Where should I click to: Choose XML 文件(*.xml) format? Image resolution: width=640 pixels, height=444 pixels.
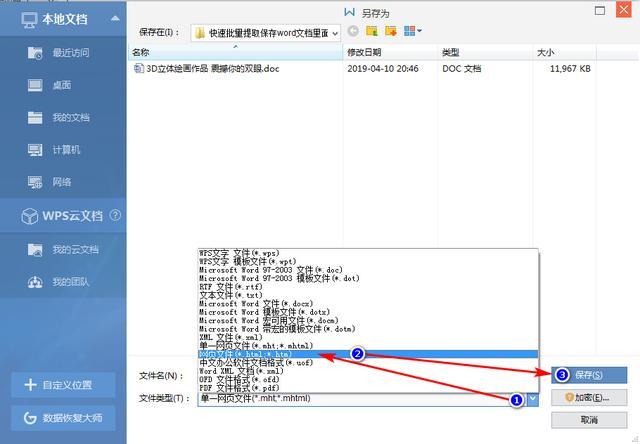(x=368, y=337)
